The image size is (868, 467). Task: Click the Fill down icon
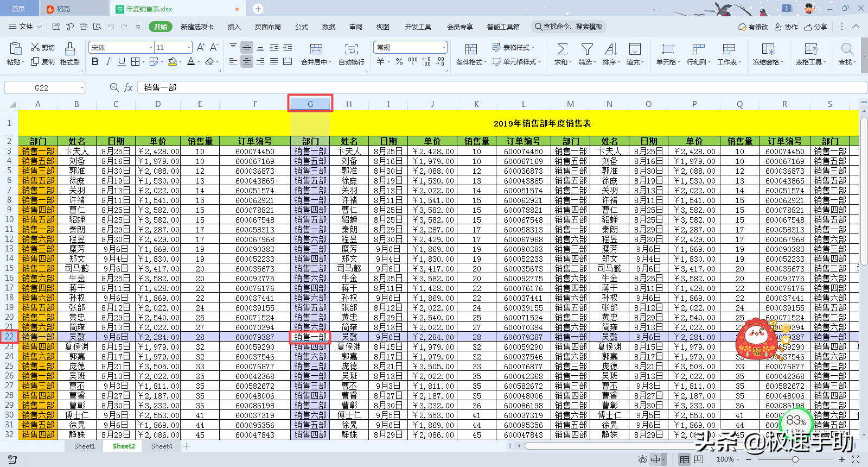point(635,49)
